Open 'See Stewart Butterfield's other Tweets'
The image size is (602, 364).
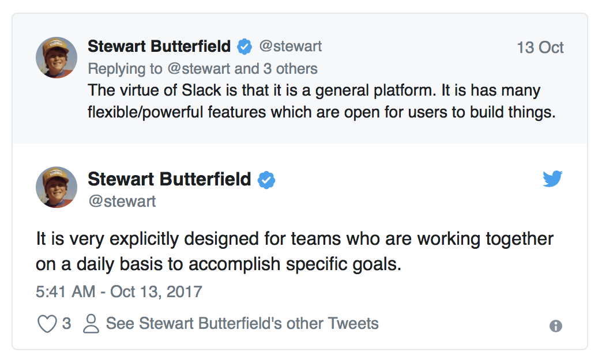tap(242, 324)
